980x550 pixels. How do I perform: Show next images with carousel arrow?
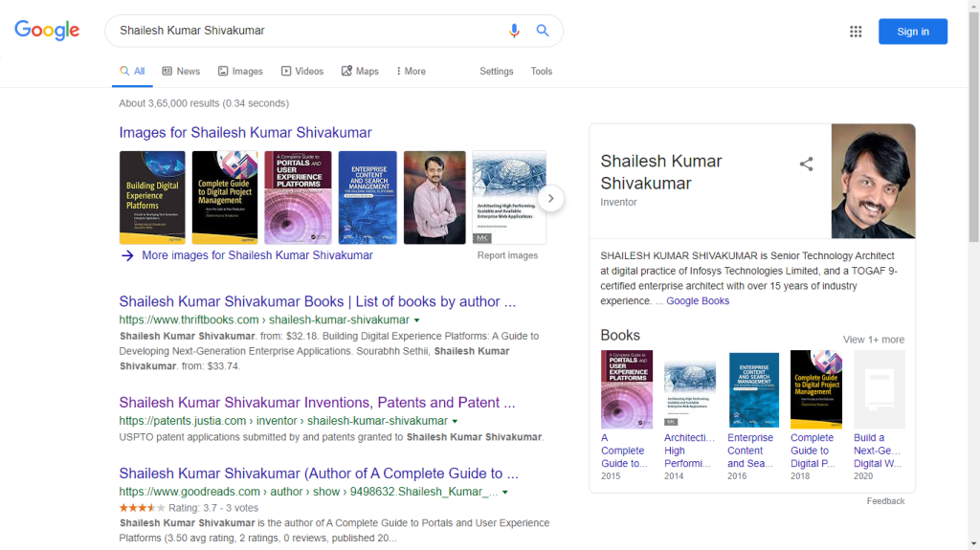click(x=551, y=199)
